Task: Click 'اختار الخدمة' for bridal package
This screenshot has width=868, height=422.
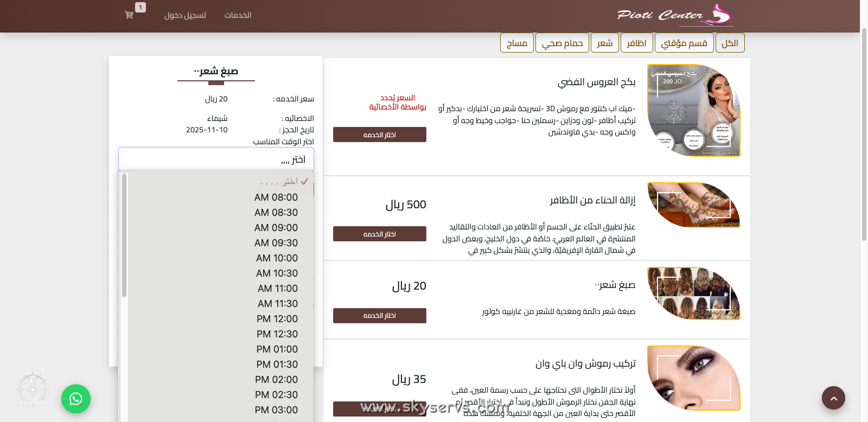Action: pos(379,135)
